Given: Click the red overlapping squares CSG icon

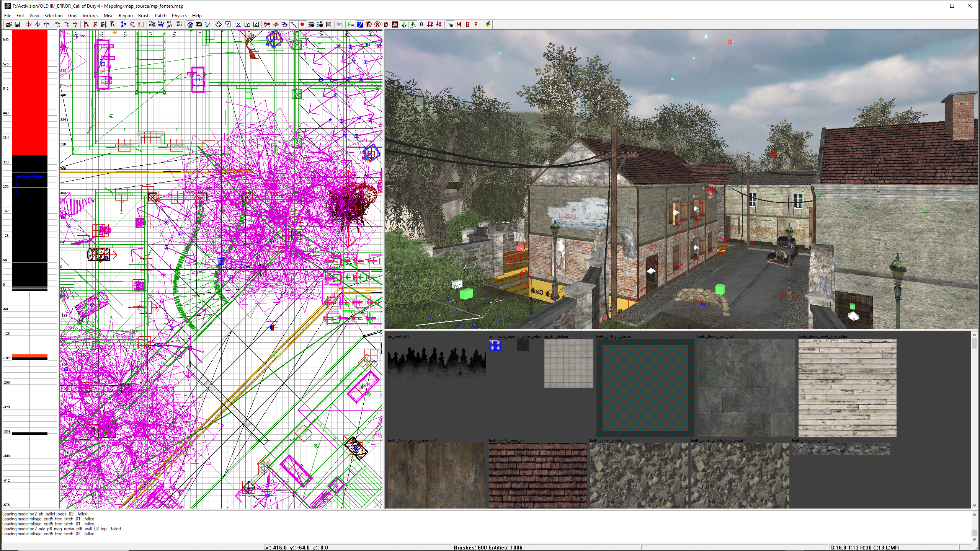Looking at the screenshot, I should (x=132, y=24).
